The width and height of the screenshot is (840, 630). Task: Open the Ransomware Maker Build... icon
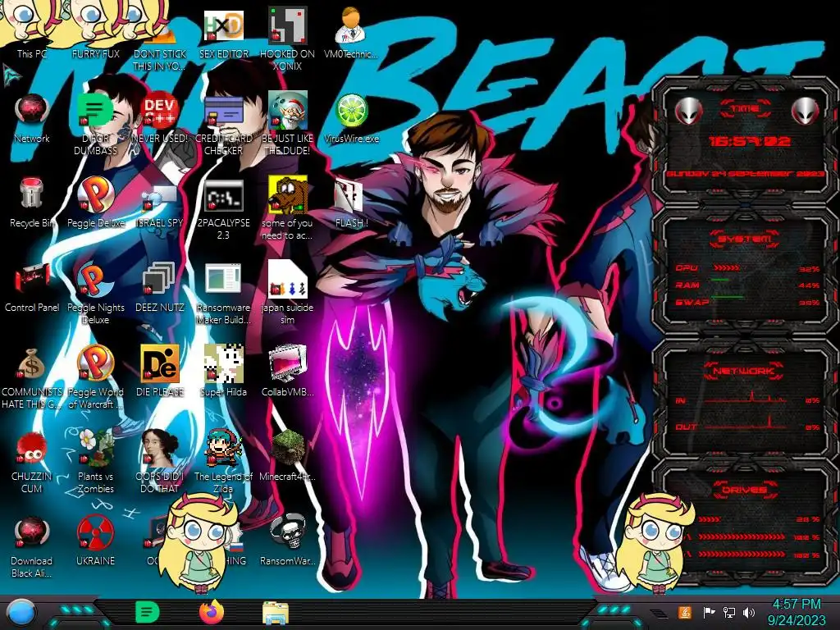coord(223,293)
